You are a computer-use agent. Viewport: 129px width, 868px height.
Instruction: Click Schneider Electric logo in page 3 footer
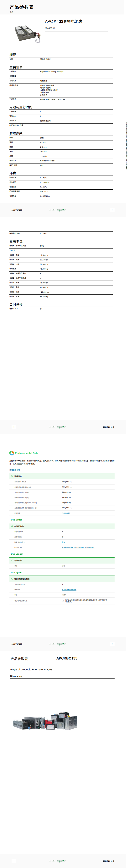tap(61, 644)
